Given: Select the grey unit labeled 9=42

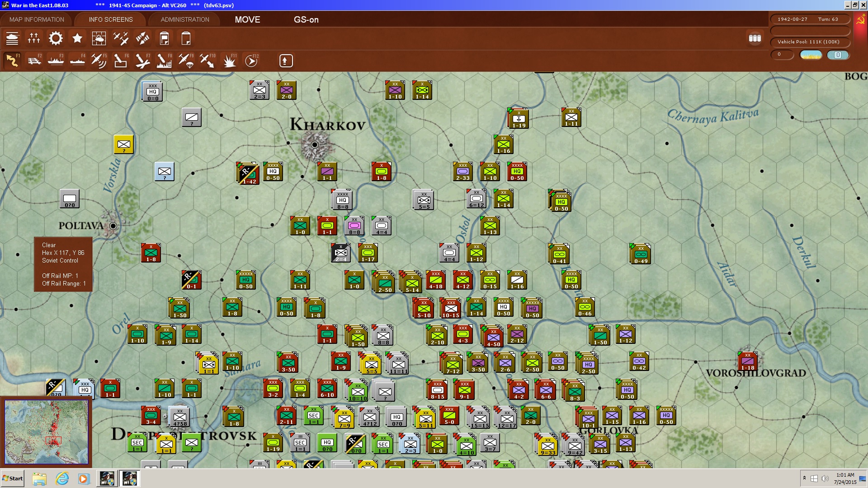Looking at the screenshot, I should pyautogui.click(x=574, y=445).
